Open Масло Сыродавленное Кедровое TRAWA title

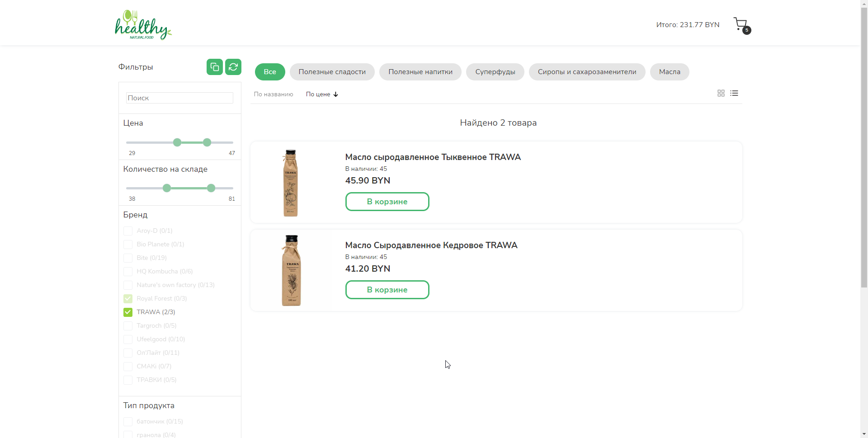[x=431, y=245]
